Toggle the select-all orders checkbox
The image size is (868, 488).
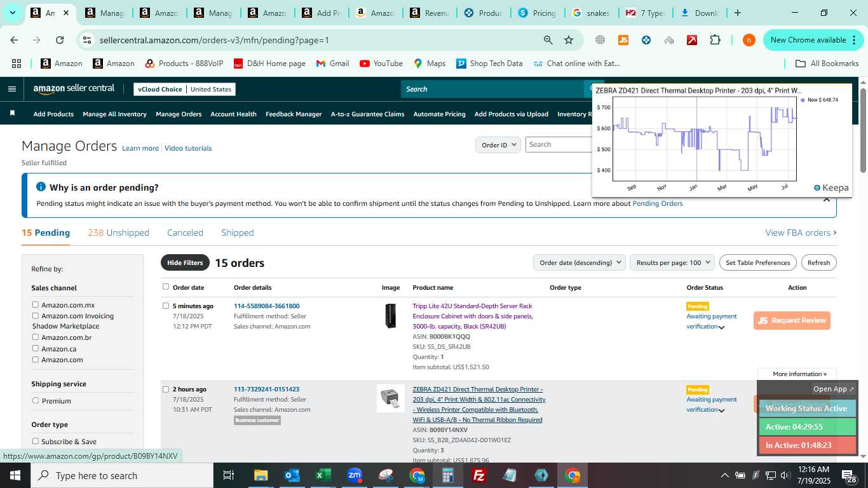click(166, 287)
